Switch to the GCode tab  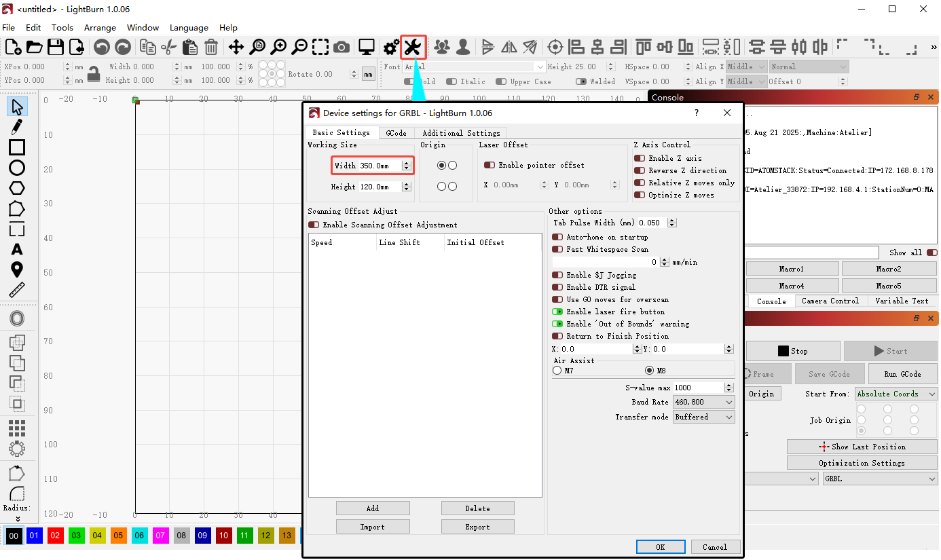point(396,133)
